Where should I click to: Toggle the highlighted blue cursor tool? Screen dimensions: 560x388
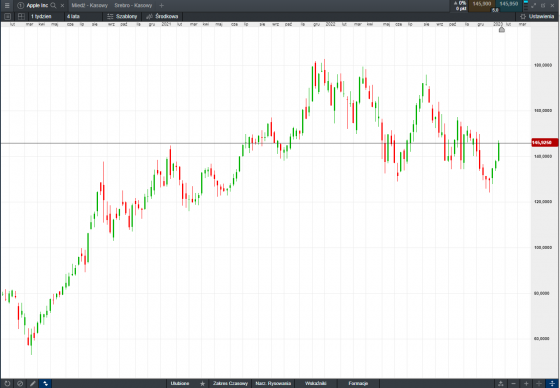[x=45, y=383]
